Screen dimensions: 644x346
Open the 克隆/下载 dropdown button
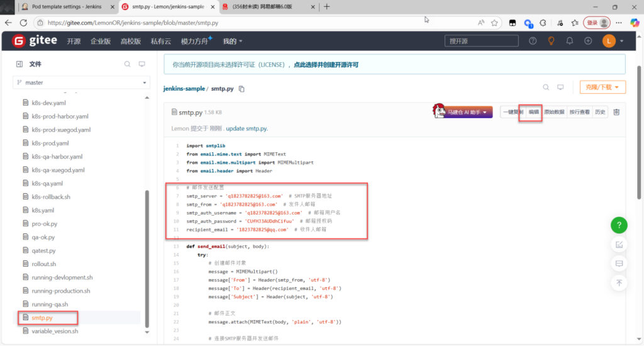tap(602, 87)
